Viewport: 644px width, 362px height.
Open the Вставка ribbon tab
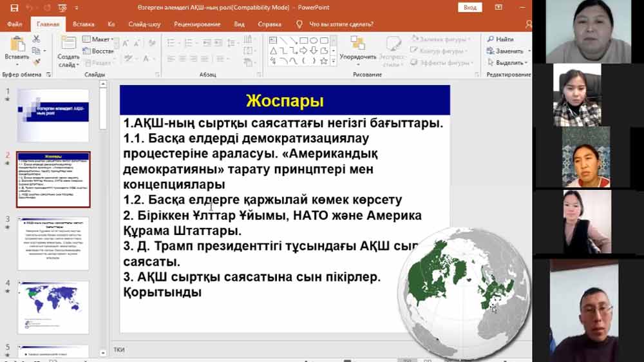click(x=84, y=24)
